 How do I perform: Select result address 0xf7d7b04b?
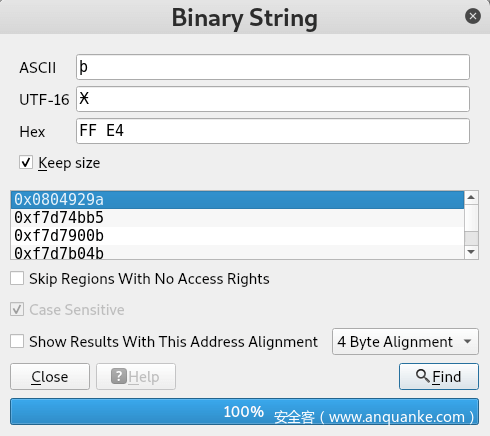[237, 252]
